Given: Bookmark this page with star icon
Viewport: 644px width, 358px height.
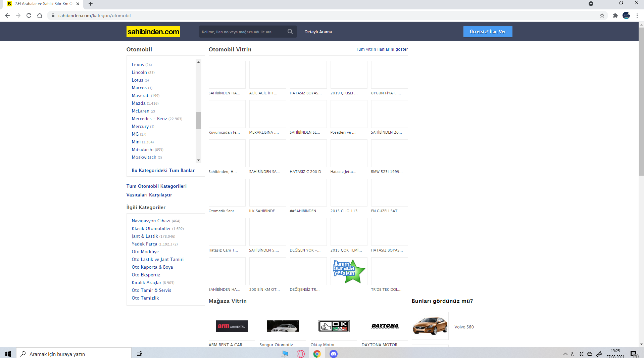Looking at the screenshot, I should (x=602, y=15).
